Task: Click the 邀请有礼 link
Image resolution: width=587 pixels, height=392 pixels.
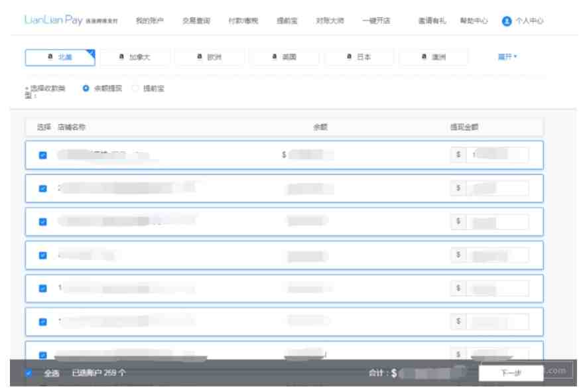Action: point(432,21)
